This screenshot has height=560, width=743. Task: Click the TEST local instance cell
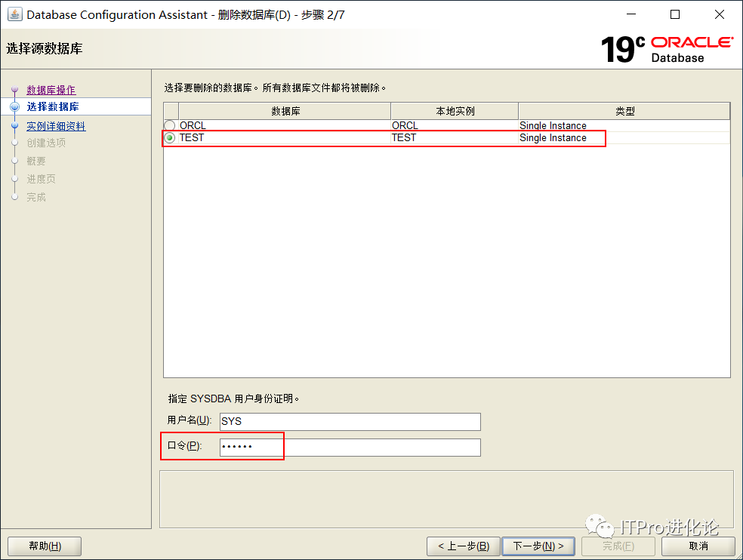[x=455, y=138]
